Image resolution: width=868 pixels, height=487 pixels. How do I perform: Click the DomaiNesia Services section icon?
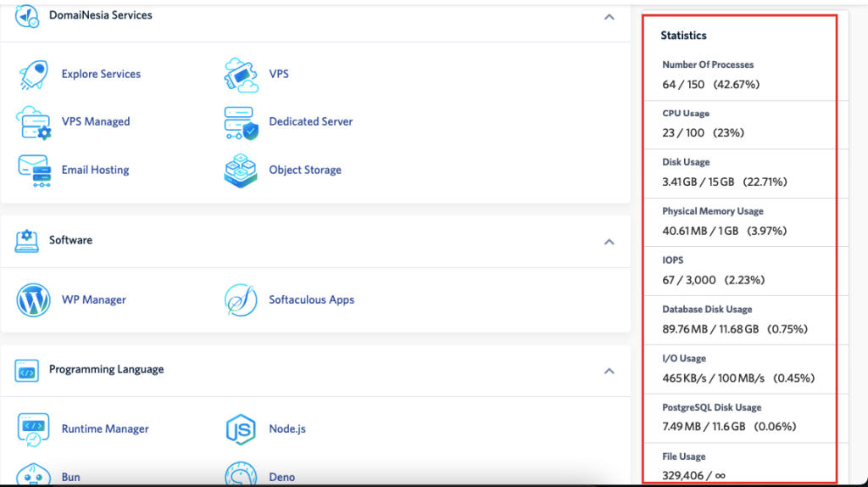click(x=26, y=16)
